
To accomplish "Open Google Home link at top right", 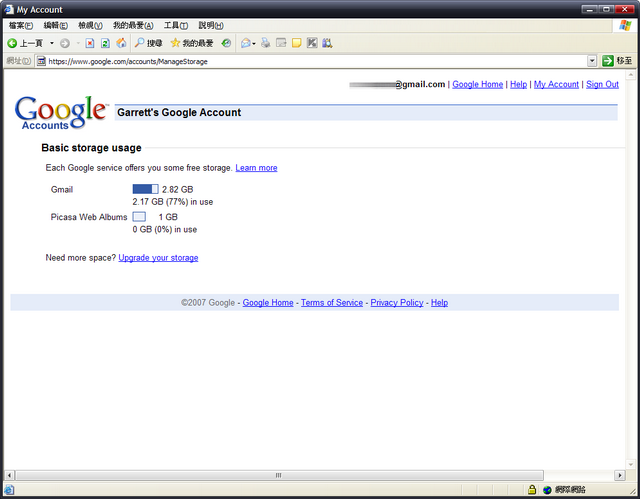I will pyautogui.click(x=478, y=84).
